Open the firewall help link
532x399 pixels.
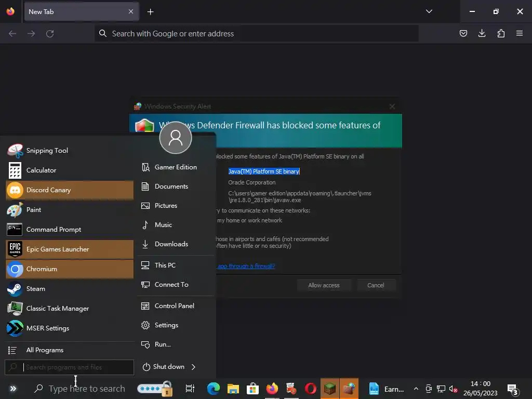tap(246, 266)
